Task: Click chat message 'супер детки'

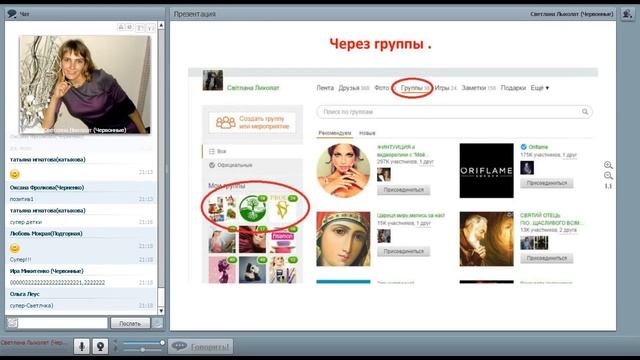Action: [x=25, y=222]
